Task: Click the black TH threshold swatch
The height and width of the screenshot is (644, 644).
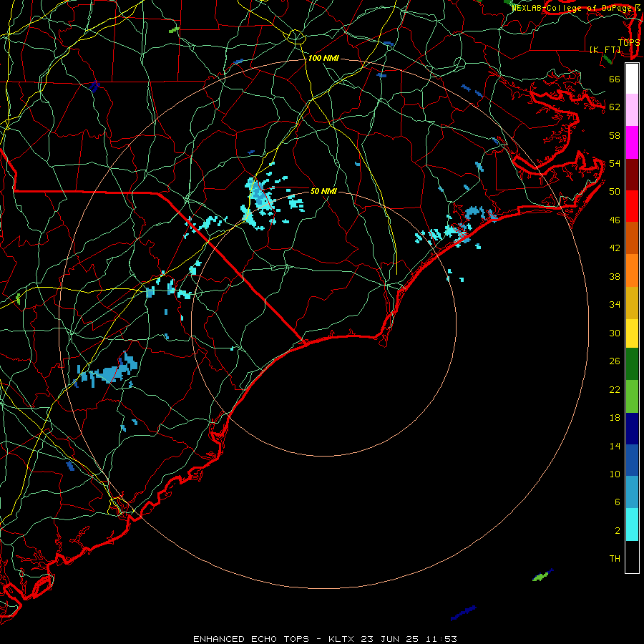Action: pyautogui.click(x=632, y=557)
